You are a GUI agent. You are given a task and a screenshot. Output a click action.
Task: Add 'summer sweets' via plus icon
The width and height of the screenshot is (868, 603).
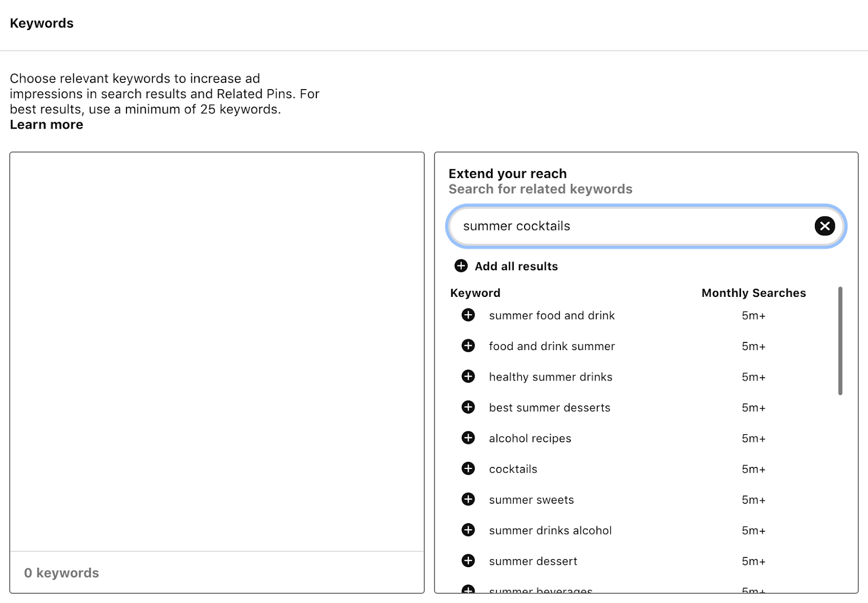click(468, 499)
